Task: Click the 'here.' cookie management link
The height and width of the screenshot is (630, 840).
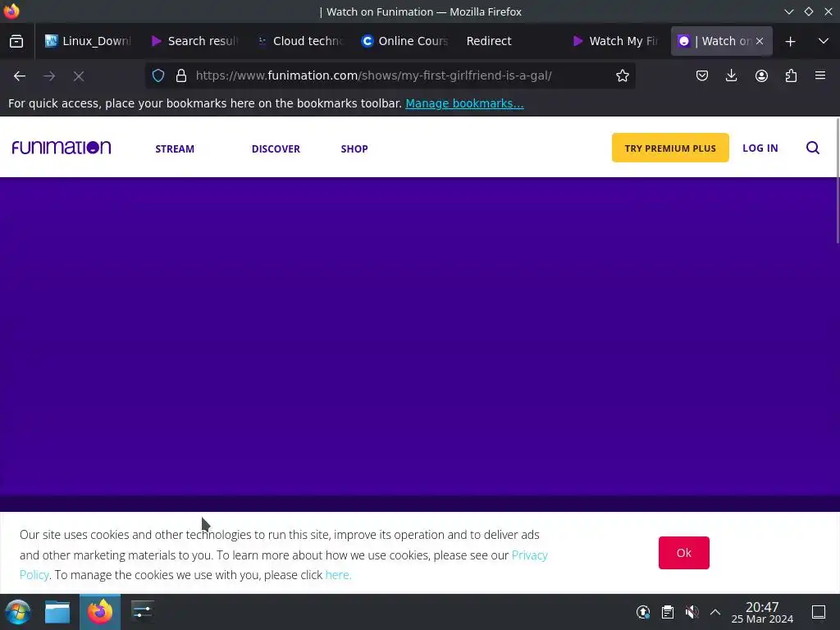Action: 338,575
